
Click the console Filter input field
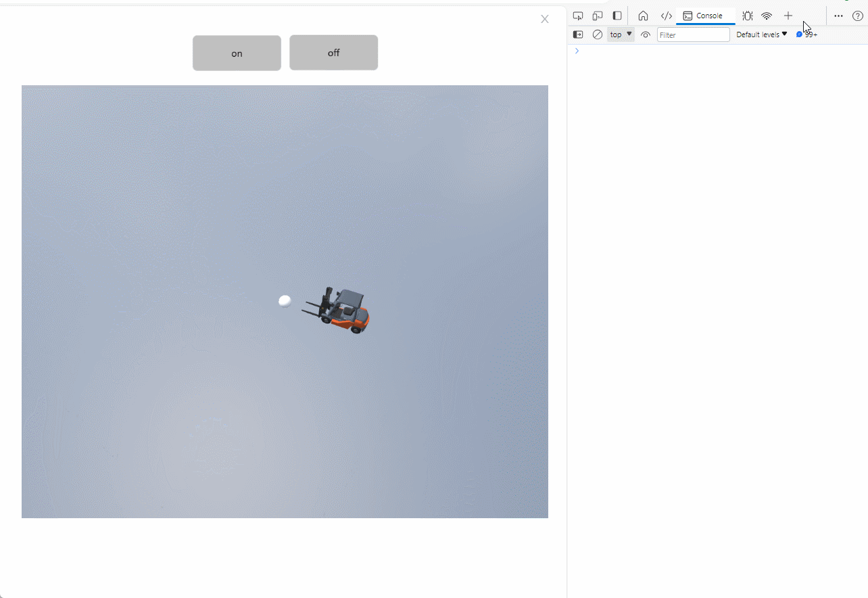pos(693,34)
